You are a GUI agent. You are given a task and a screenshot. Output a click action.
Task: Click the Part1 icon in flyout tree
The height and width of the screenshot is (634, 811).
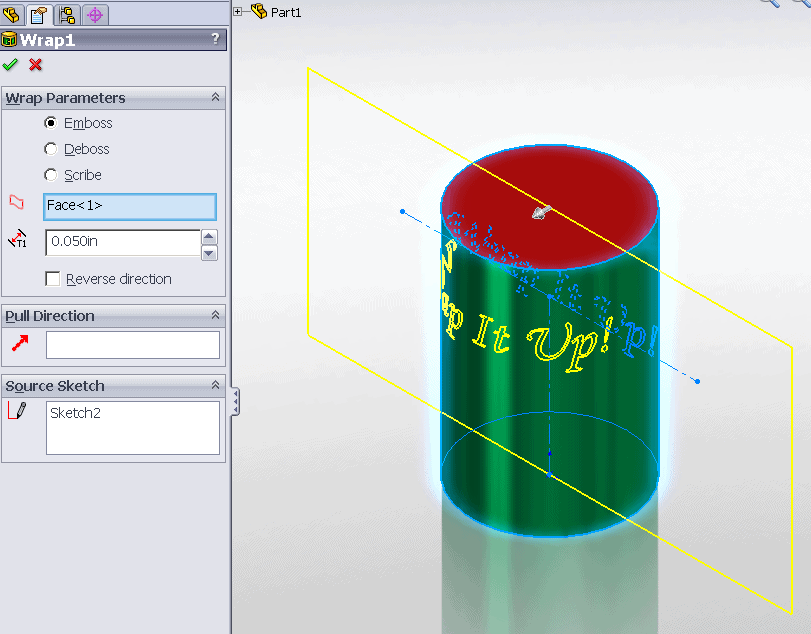[x=258, y=12]
